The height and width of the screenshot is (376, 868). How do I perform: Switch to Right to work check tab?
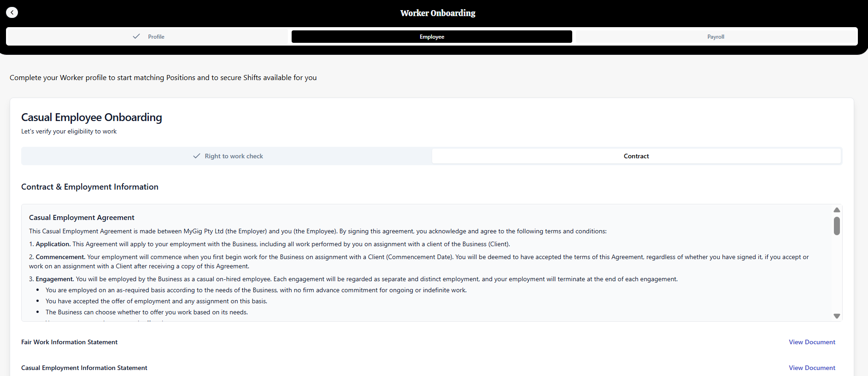click(x=228, y=156)
